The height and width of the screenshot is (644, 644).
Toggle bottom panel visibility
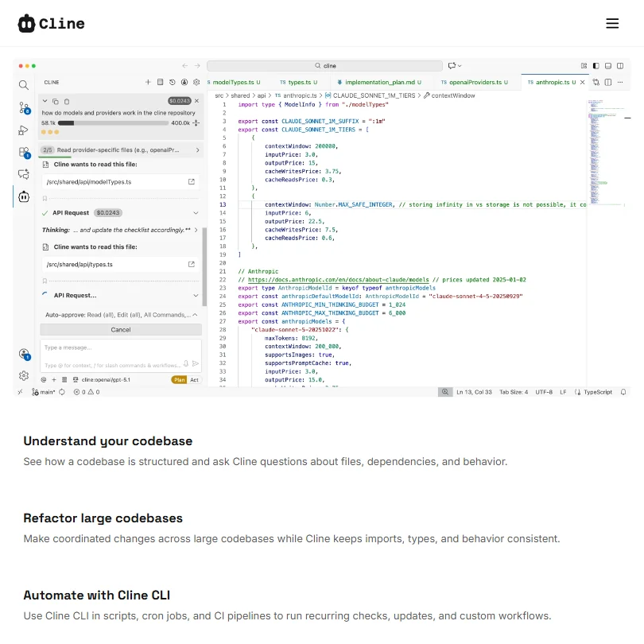pyautogui.click(x=608, y=66)
